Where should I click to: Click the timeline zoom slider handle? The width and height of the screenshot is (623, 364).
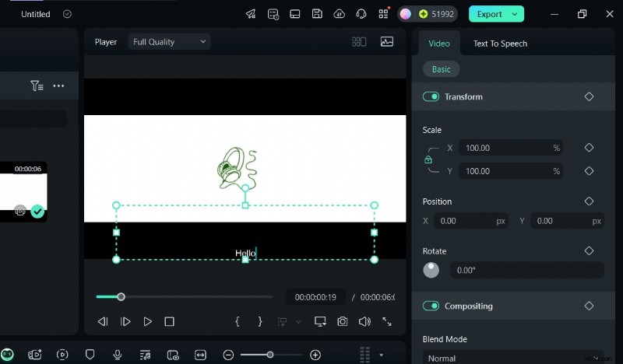(x=270, y=355)
